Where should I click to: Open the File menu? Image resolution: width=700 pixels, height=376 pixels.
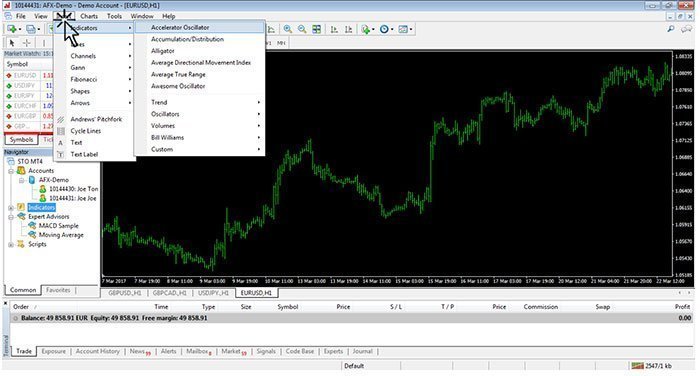click(x=21, y=16)
